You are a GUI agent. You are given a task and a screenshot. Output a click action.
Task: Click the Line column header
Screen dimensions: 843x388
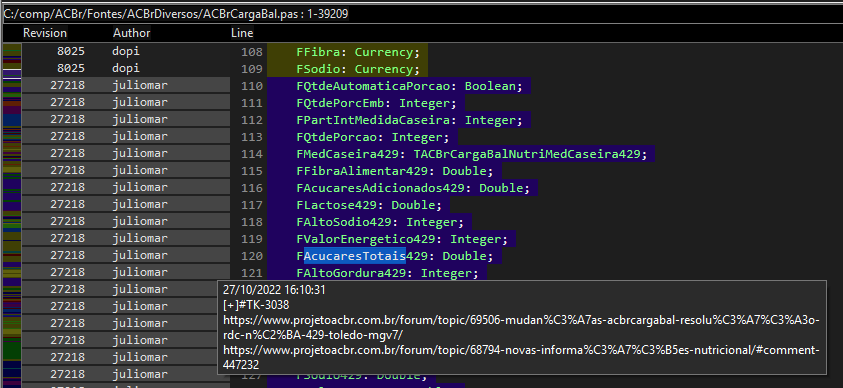coord(242,33)
